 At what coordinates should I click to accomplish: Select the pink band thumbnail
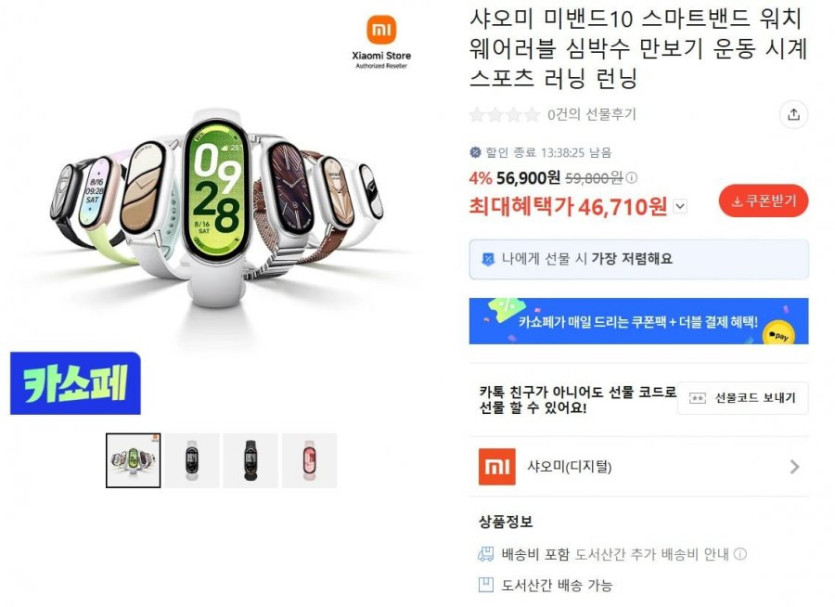click(x=309, y=461)
